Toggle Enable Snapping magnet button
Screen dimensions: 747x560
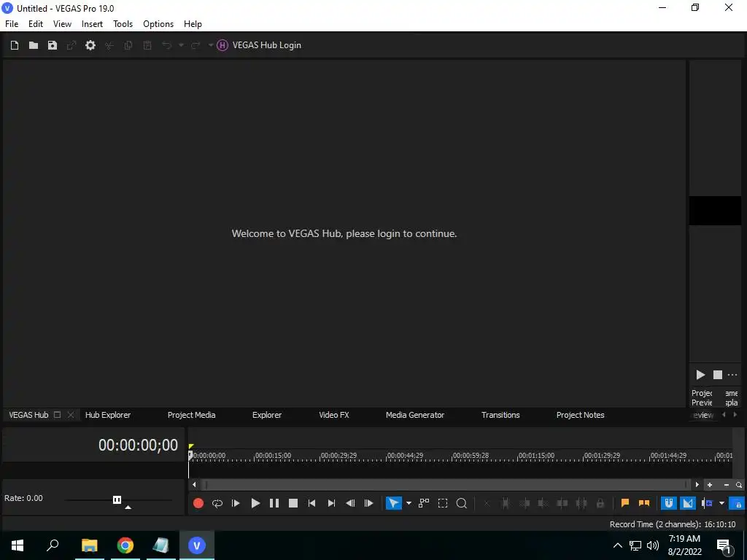click(669, 503)
